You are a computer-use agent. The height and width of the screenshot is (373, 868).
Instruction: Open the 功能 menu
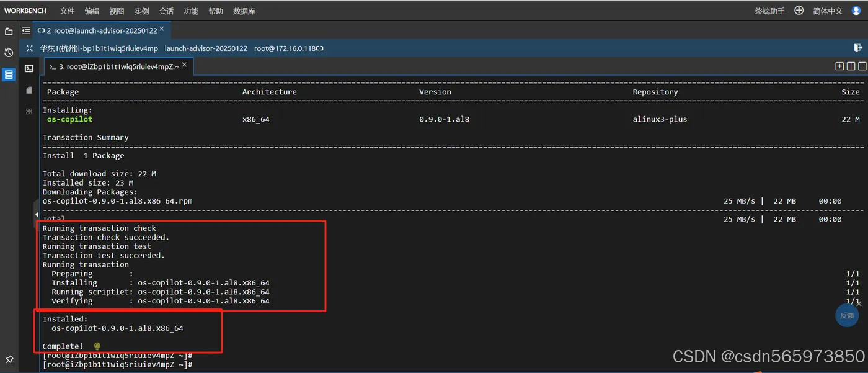coord(191,11)
